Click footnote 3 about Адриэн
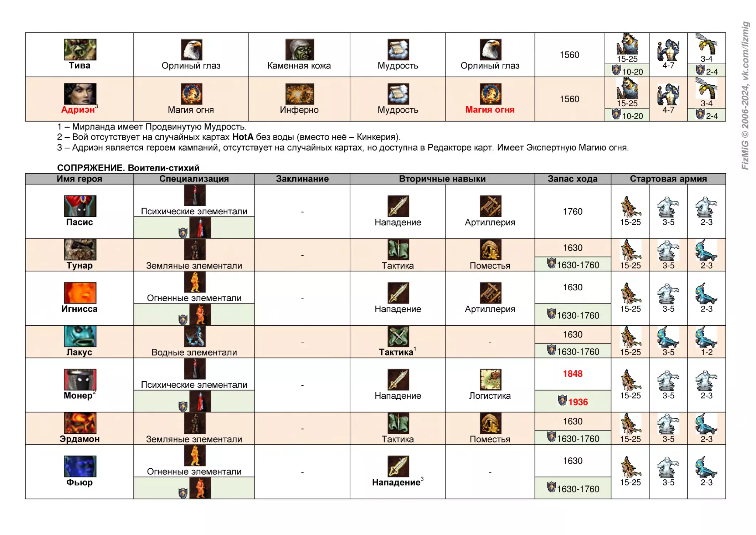 [x=343, y=147]
